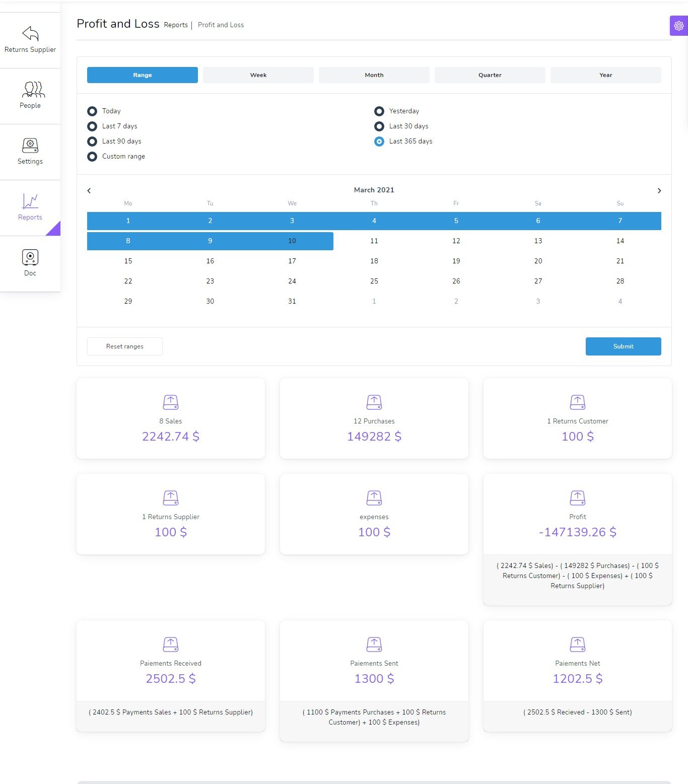Pick March 18 in the calendar
This screenshot has height=784, width=688.
374,261
